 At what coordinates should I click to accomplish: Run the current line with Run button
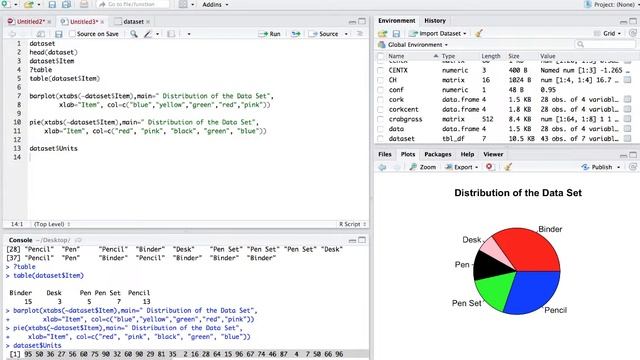pyautogui.click(x=270, y=34)
